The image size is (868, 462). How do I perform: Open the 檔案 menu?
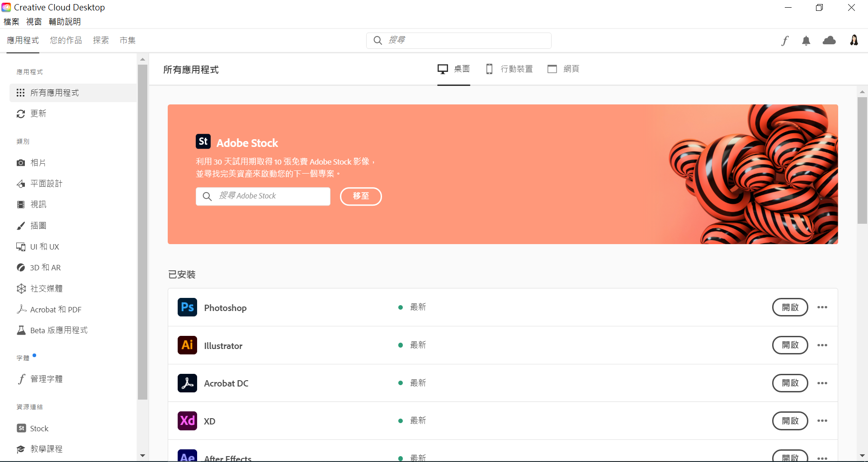point(11,22)
